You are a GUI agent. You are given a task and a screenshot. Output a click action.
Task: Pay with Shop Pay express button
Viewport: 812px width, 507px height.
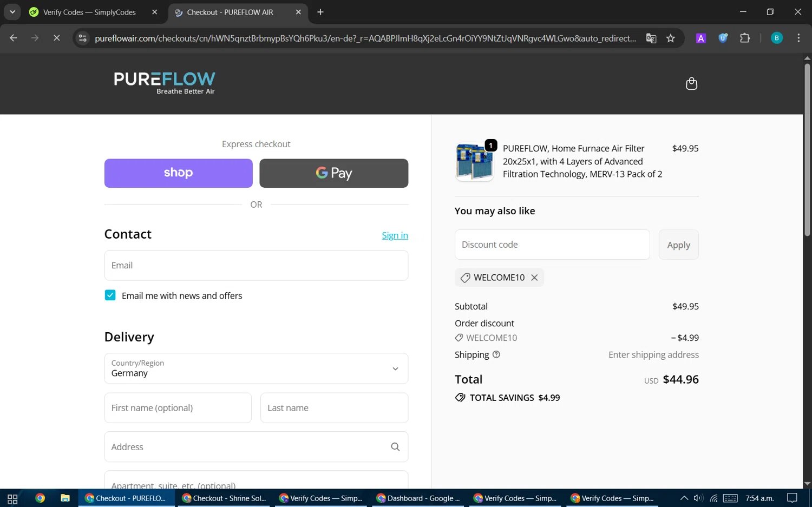click(179, 173)
